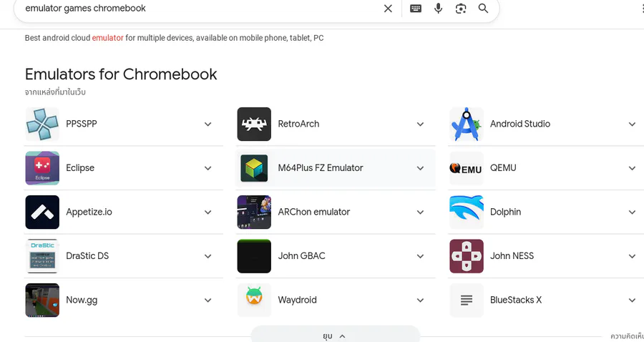Open the Android Studio icon
644x342 pixels.
(x=467, y=124)
